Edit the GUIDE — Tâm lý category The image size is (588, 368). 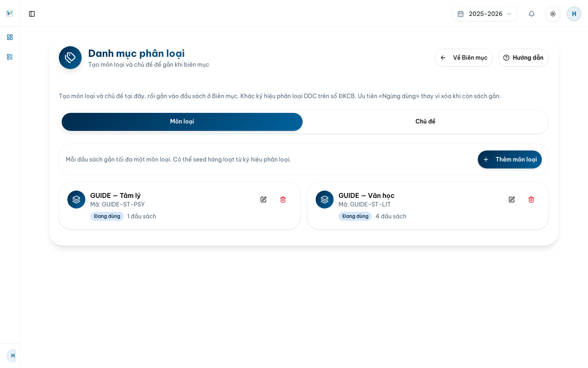point(263,200)
